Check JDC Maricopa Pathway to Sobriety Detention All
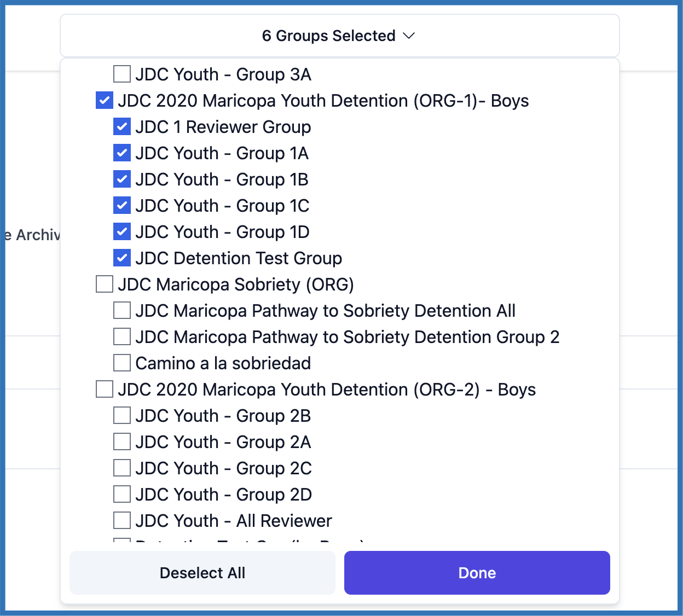Image resolution: width=683 pixels, height=616 pixels. (122, 310)
